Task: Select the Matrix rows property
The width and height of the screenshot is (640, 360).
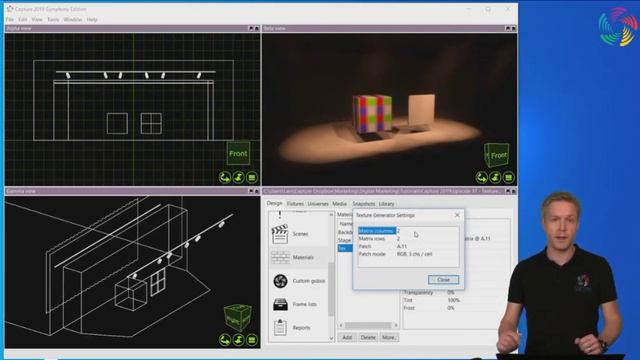Action: [408, 239]
